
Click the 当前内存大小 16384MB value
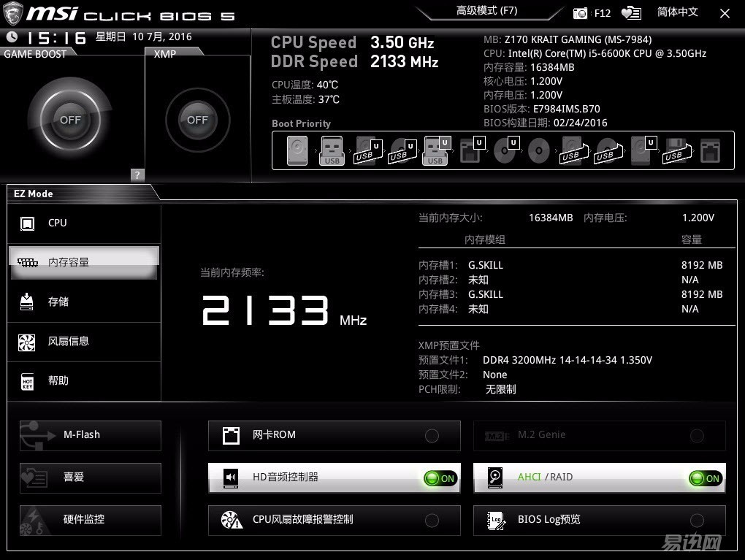[x=551, y=218]
